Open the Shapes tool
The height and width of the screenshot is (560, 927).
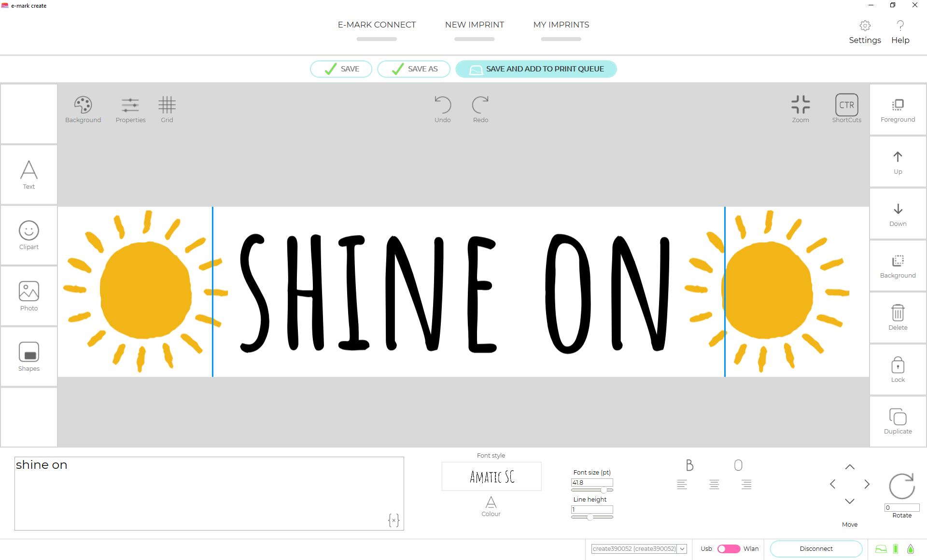point(28,357)
